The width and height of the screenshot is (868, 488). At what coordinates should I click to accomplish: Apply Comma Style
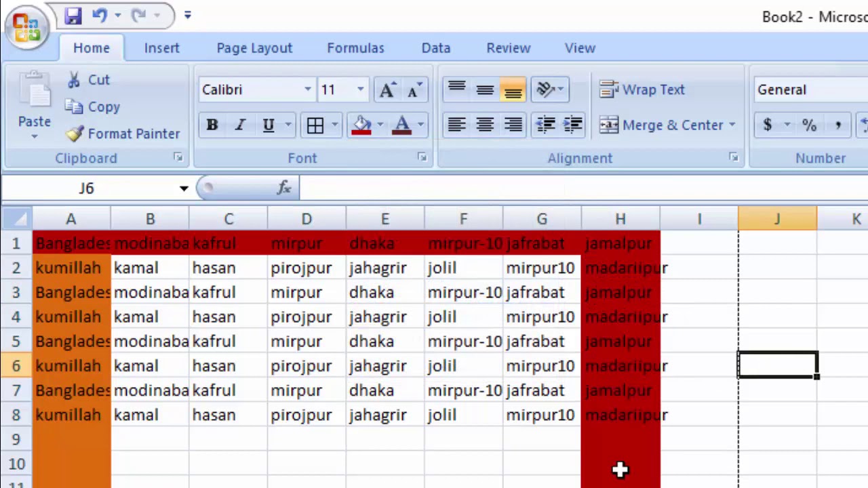838,125
